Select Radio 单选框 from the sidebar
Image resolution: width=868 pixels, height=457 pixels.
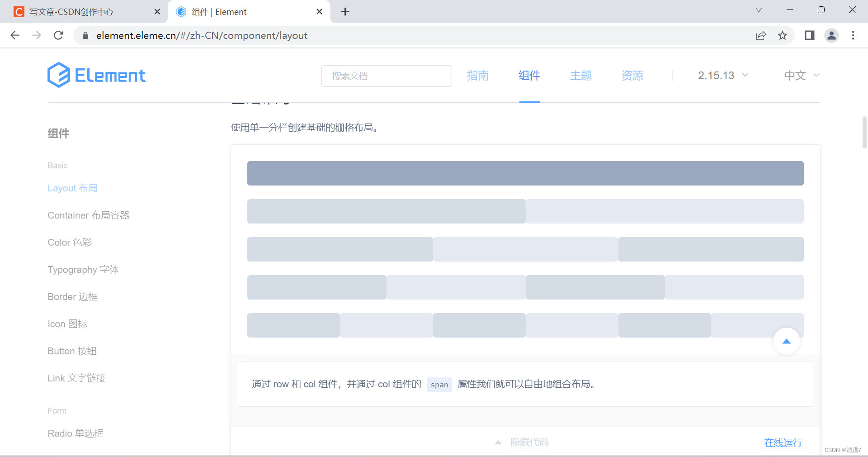click(x=75, y=433)
